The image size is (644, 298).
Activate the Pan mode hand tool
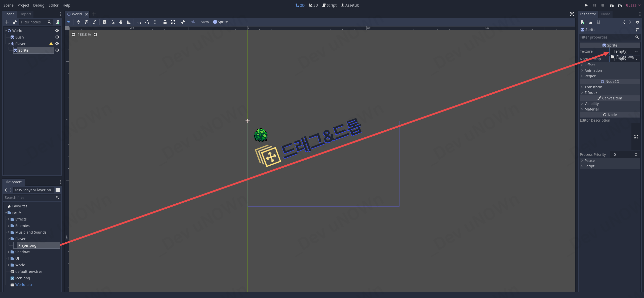pyautogui.click(x=121, y=22)
